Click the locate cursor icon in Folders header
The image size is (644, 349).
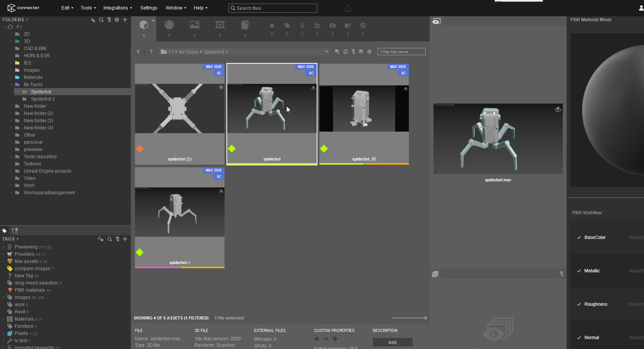point(93,20)
